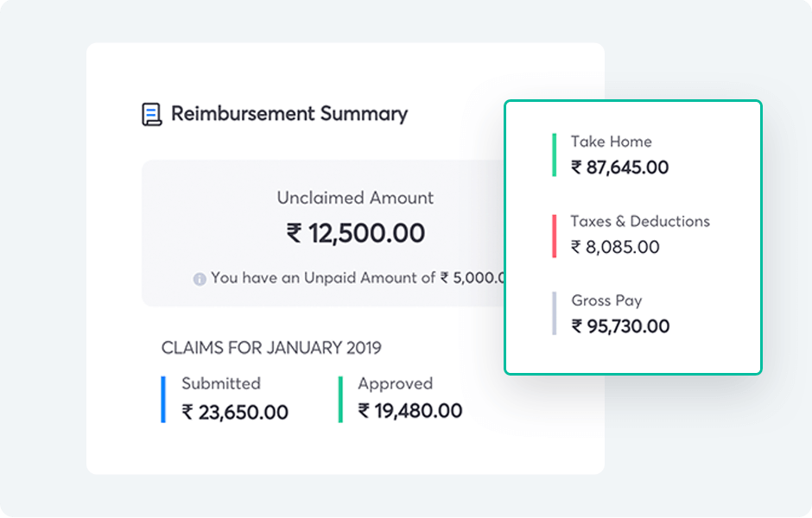Click the ₹ 95,730.00 Gross Pay amount
812x518 pixels.
620,326
